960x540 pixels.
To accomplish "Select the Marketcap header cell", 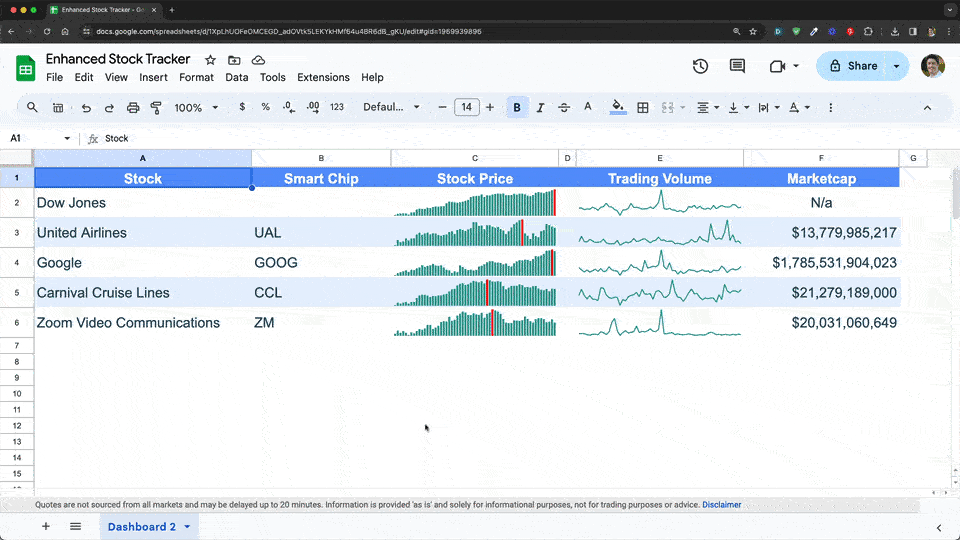I will pos(821,178).
